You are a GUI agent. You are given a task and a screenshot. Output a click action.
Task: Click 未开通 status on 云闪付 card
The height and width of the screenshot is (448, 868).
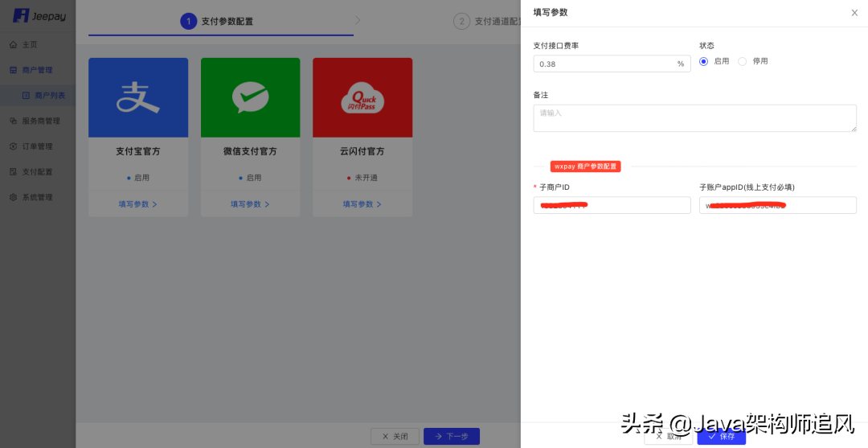click(362, 178)
